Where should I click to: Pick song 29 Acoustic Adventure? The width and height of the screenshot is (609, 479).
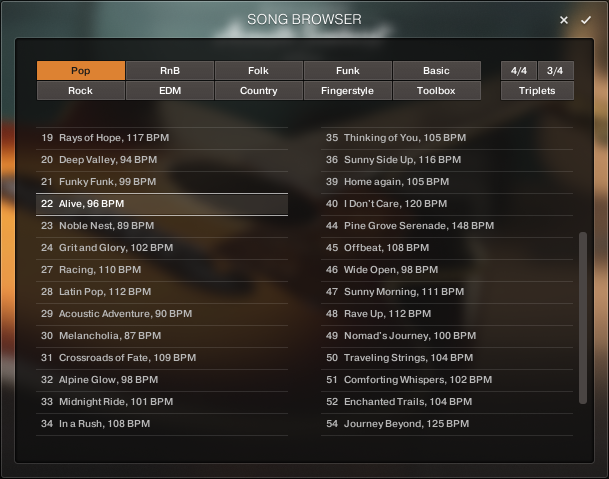(162, 314)
